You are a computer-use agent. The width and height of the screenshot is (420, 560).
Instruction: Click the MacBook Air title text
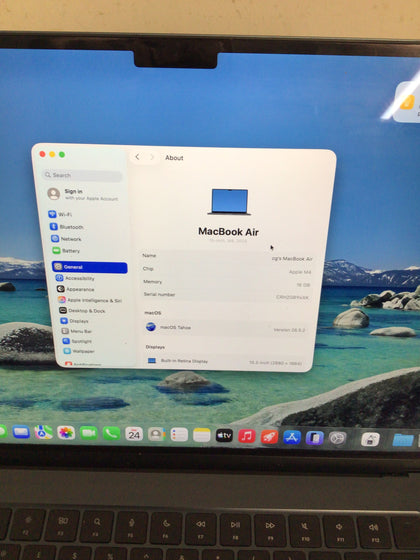[x=229, y=232]
